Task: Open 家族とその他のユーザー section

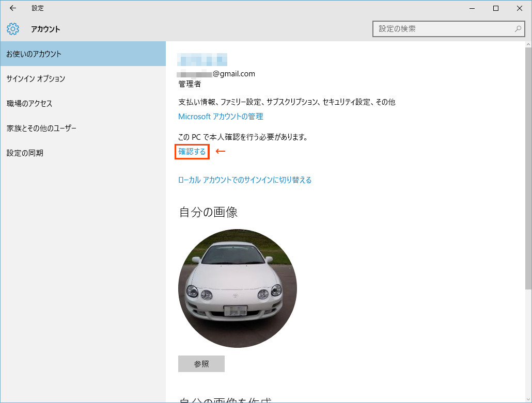Action: coord(83,128)
